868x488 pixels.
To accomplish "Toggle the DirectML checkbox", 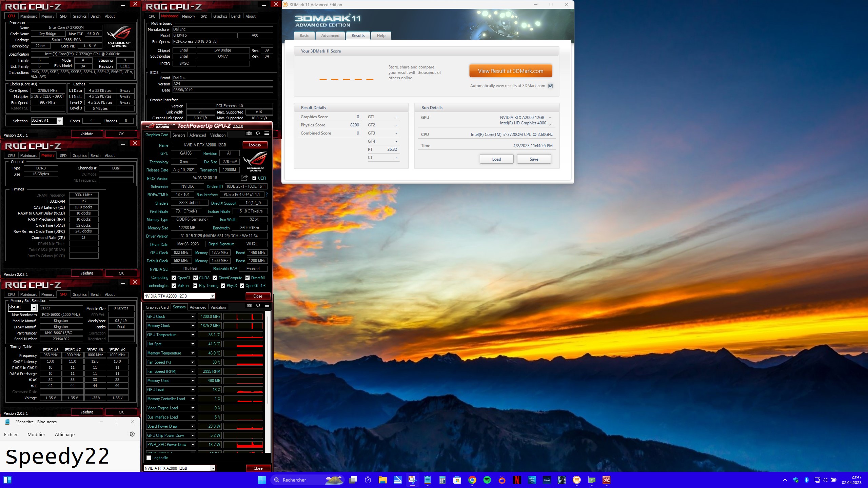I will [x=248, y=278].
